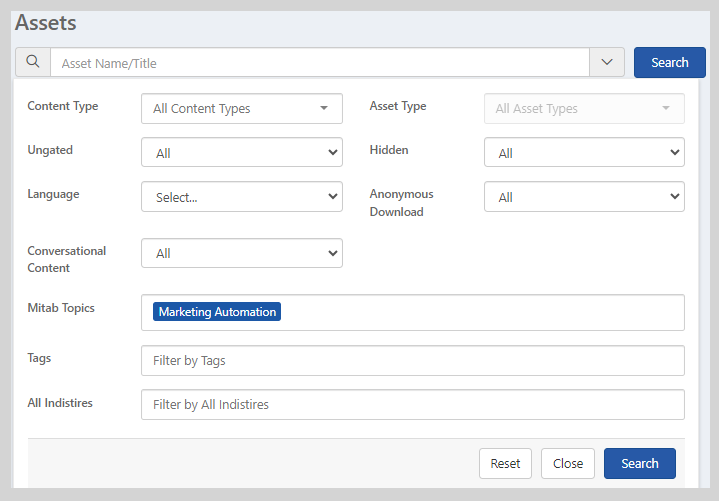Viewport: 719px width, 501px height.
Task: Expand the search bar chevron dropdown
Action: pyautogui.click(x=607, y=62)
